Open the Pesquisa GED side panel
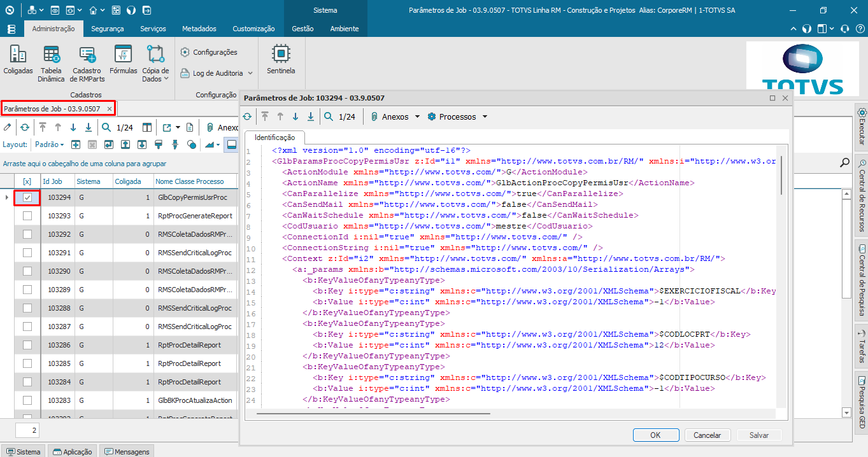 point(862,402)
